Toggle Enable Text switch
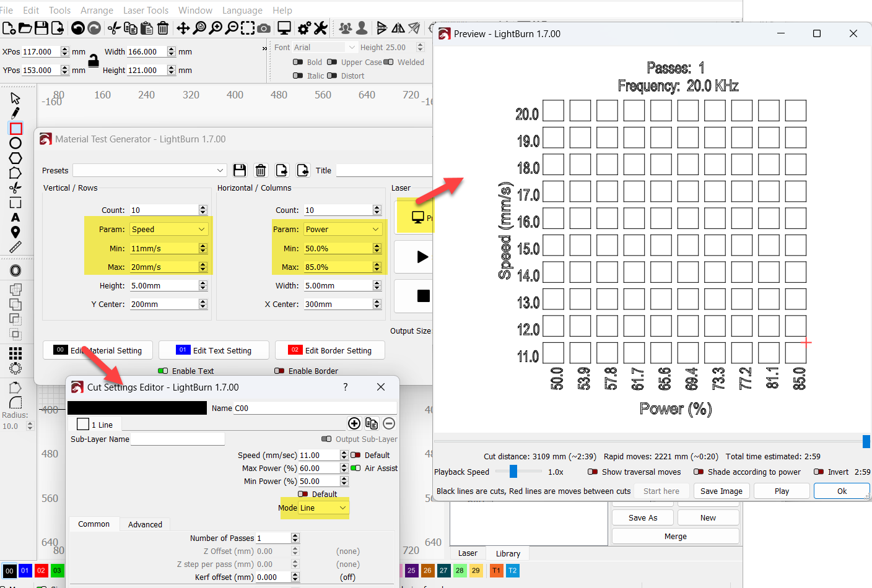Screen dimensions: 872x588 [163, 371]
